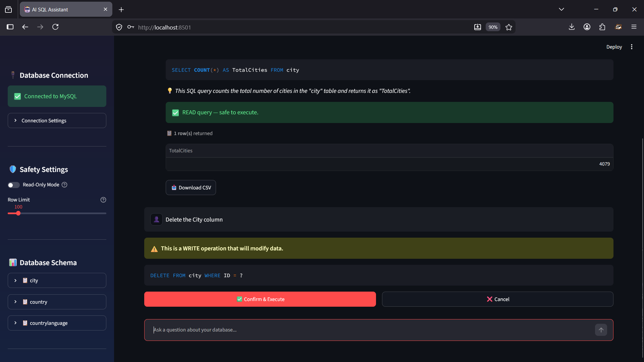Screen dimensions: 644x362
Task: Expand the countrylanguage table schema
Action: (57, 323)
